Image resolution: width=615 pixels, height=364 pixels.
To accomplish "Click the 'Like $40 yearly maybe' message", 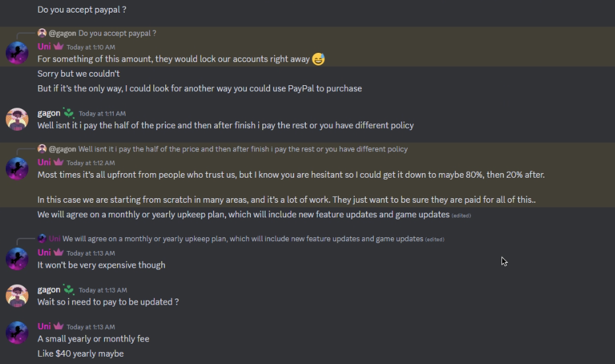I will pos(81,353).
